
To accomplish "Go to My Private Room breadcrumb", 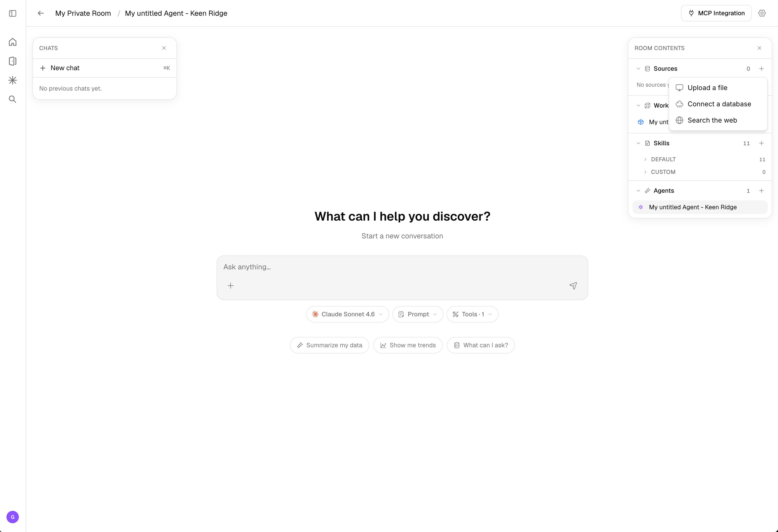I will click(x=83, y=13).
